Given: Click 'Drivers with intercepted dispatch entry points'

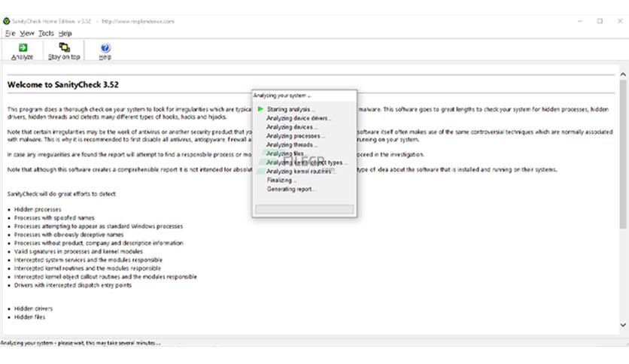Looking at the screenshot, I should point(73,285).
